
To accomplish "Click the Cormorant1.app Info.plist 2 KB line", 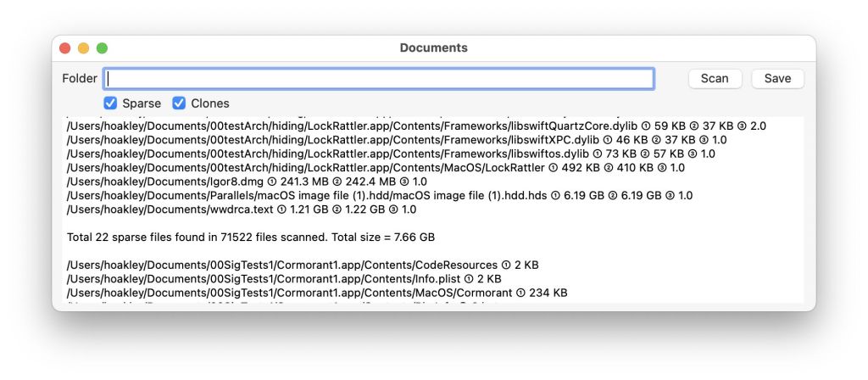I will [x=283, y=279].
